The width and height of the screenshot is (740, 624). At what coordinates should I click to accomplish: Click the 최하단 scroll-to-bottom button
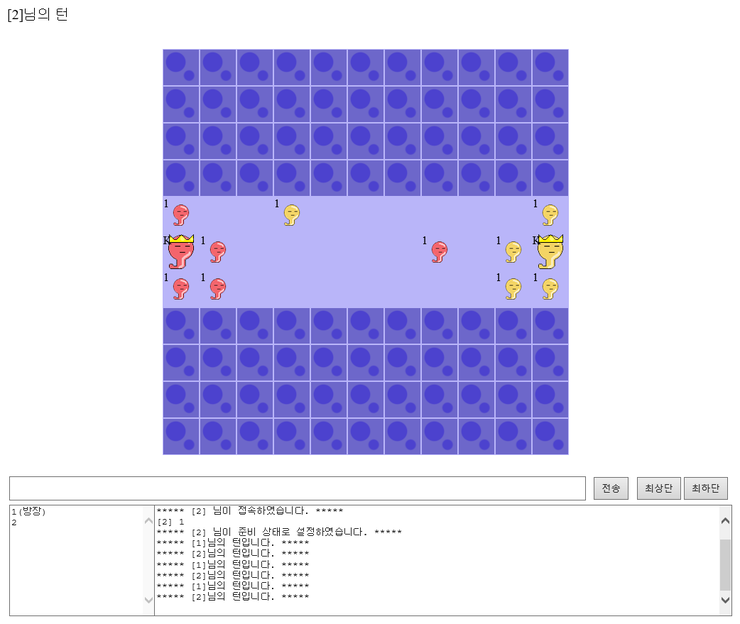705,488
